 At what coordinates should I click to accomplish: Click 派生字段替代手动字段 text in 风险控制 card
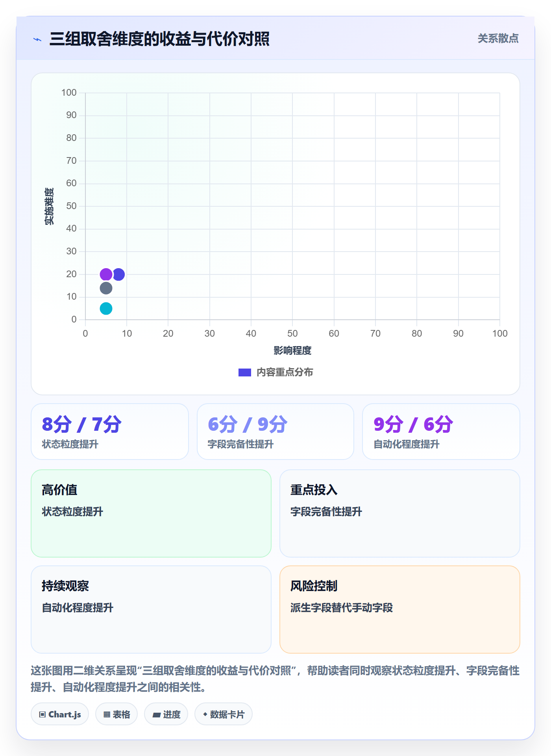tap(342, 608)
